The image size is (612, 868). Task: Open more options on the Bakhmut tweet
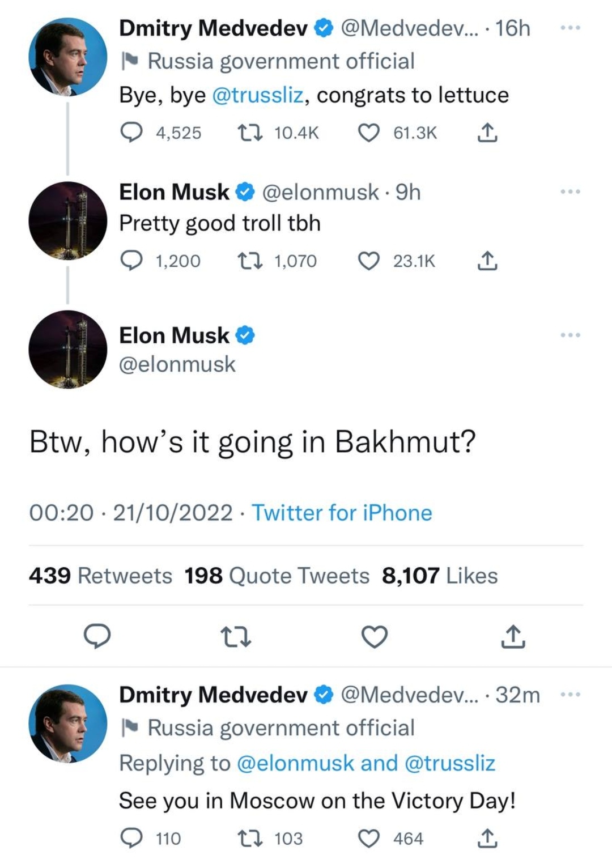(x=570, y=335)
